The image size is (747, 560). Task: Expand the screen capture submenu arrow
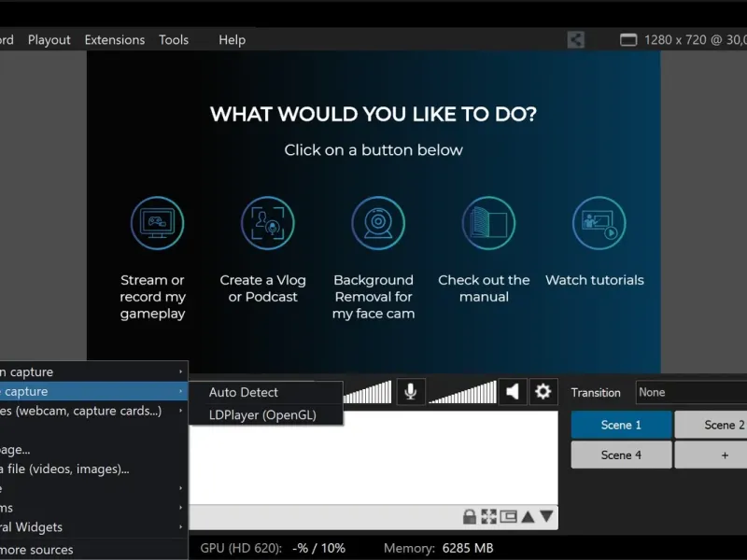pyautogui.click(x=180, y=371)
